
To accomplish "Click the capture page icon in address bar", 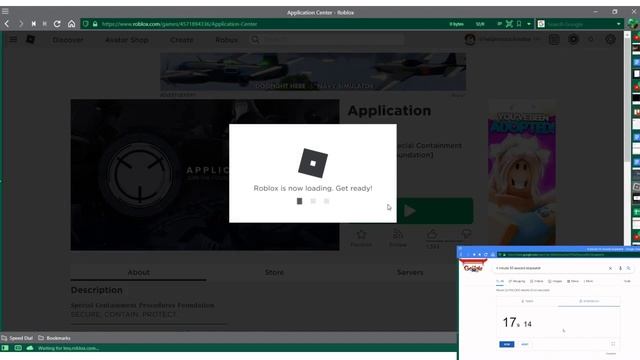I will 509,24.
